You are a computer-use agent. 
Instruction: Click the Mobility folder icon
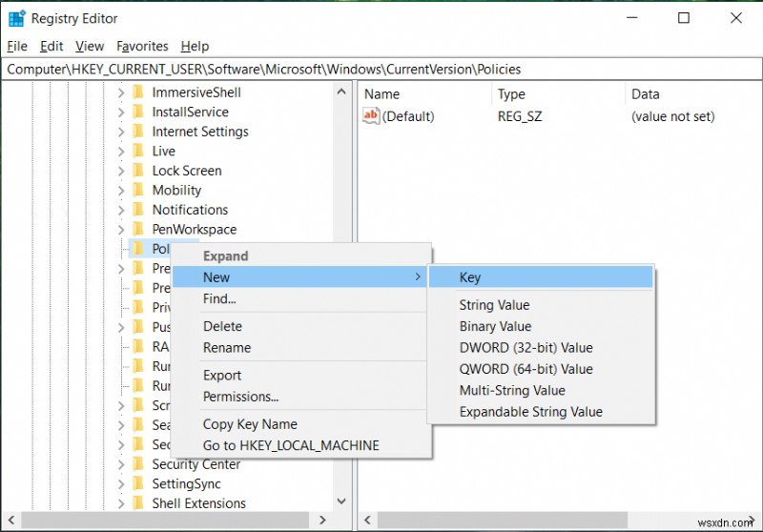(x=138, y=190)
